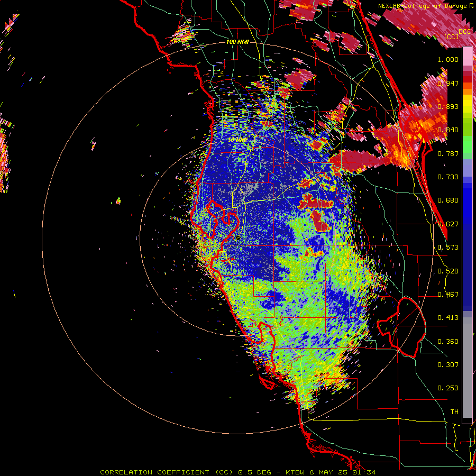Click the 50 NMI range ring label
Image resolution: width=476 pixels, height=476 pixels.
click(x=237, y=140)
